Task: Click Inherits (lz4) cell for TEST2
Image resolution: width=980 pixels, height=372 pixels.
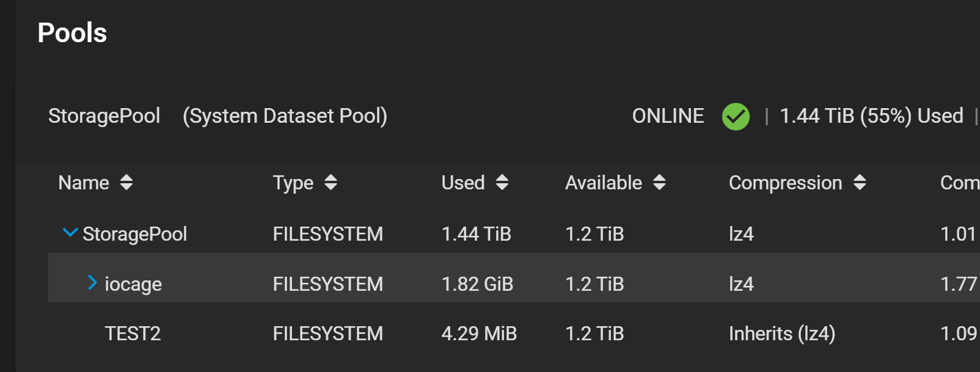Action: (782, 334)
